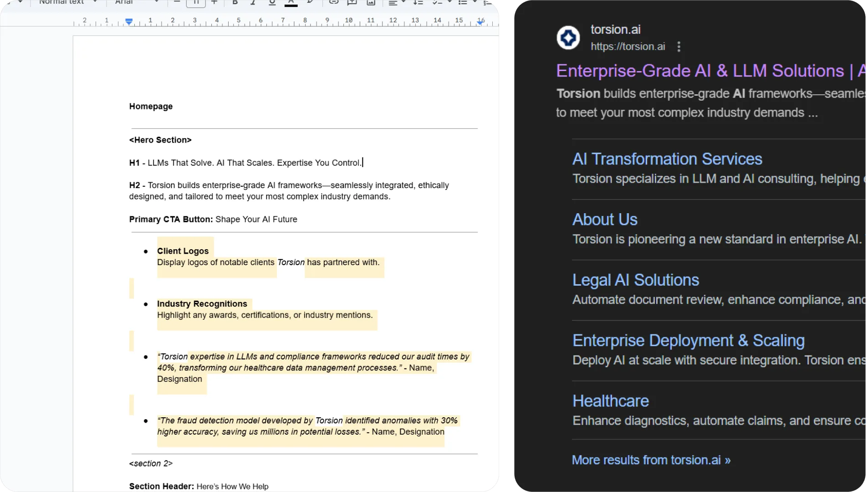Click the font size box in toolbar
Screen dimensions: 868x492
[x=196, y=3]
